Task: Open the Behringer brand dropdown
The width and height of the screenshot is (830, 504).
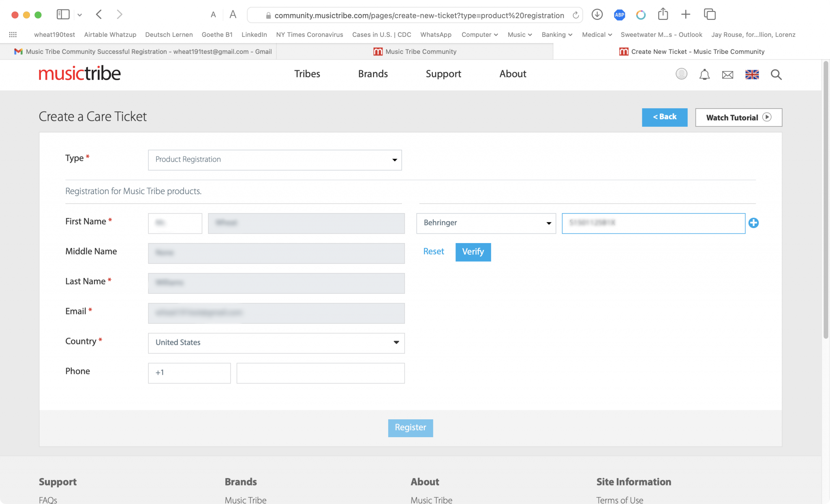Action: [486, 223]
